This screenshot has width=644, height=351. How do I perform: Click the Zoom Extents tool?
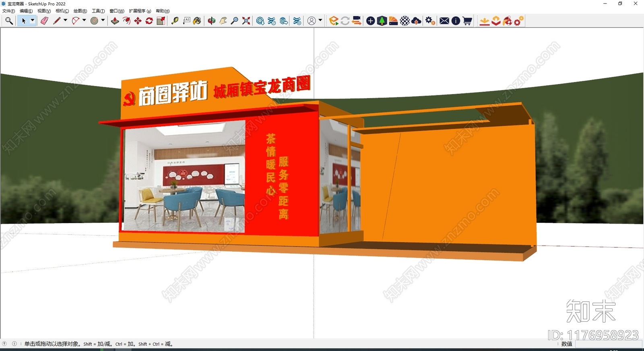[x=246, y=21]
